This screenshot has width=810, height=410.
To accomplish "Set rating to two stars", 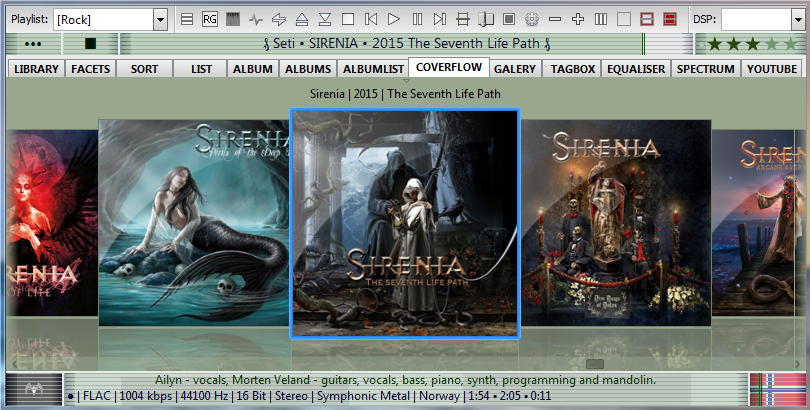I will pos(734,44).
